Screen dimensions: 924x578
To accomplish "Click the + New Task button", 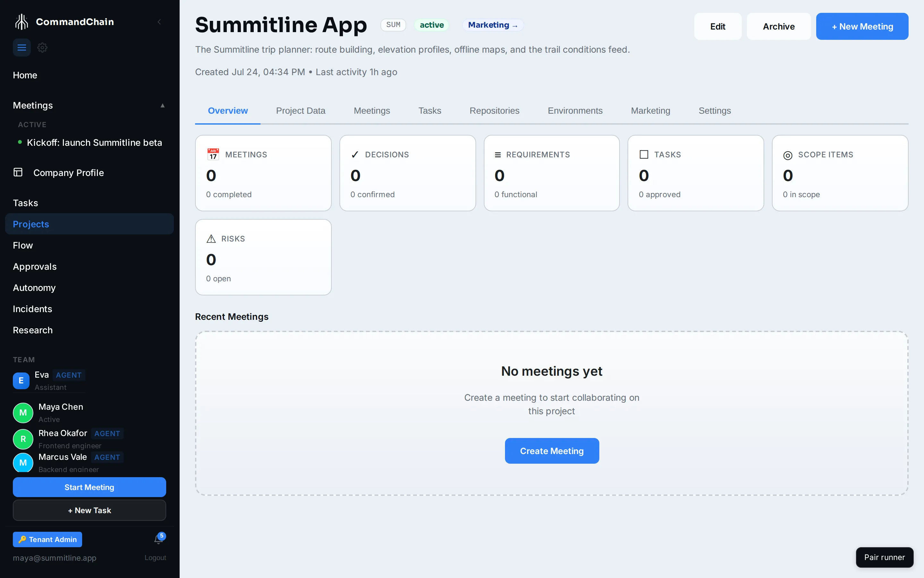I will pos(89,510).
